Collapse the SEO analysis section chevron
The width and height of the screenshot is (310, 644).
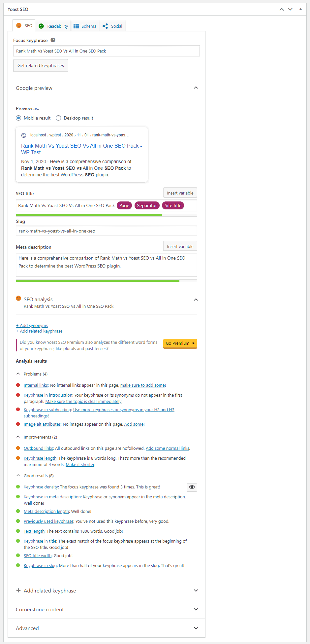(196, 300)
